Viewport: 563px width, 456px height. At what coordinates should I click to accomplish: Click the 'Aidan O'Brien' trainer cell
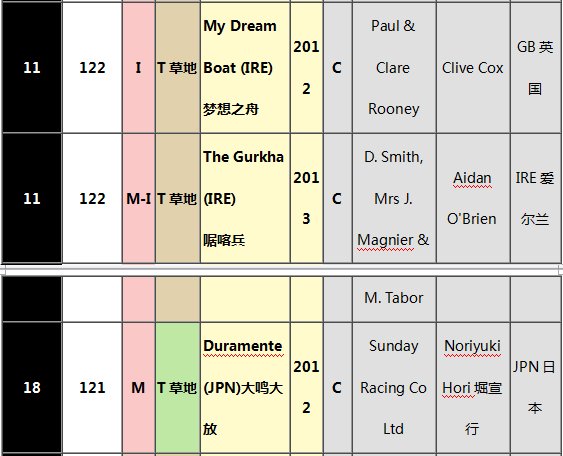473,199
